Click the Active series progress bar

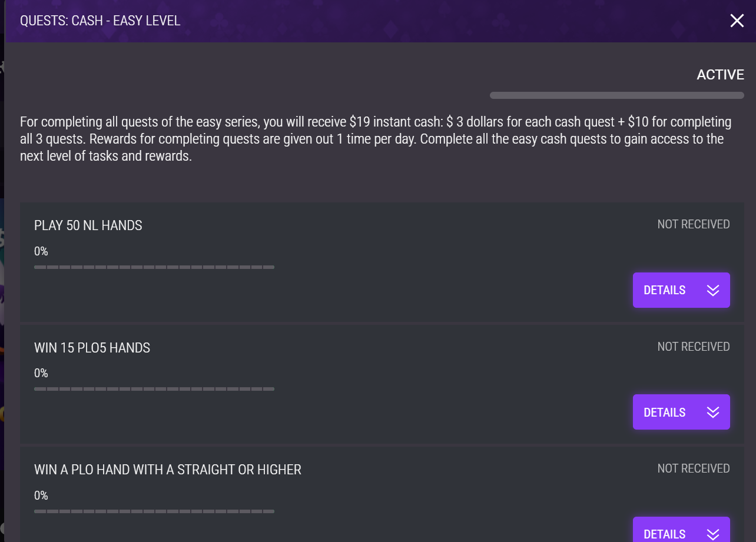(x=617, y=95)
